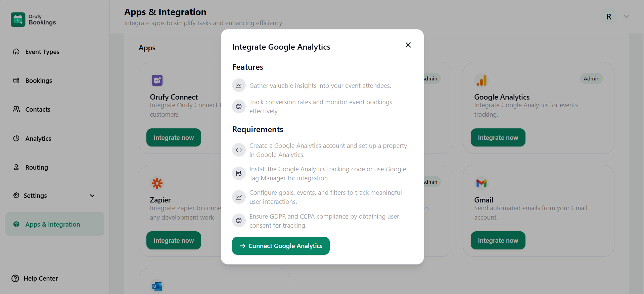Open Event Types in the sidebar

click(x=42, y=52)
